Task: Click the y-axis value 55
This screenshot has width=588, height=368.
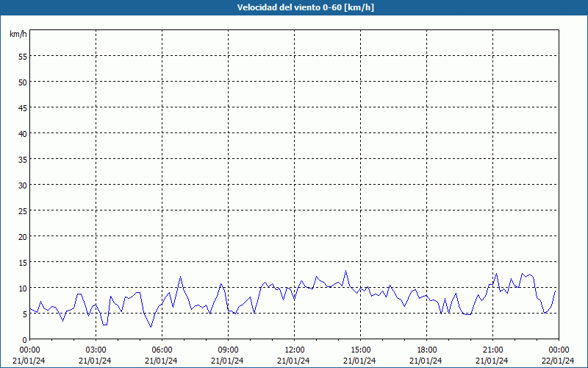Action: 23,57
